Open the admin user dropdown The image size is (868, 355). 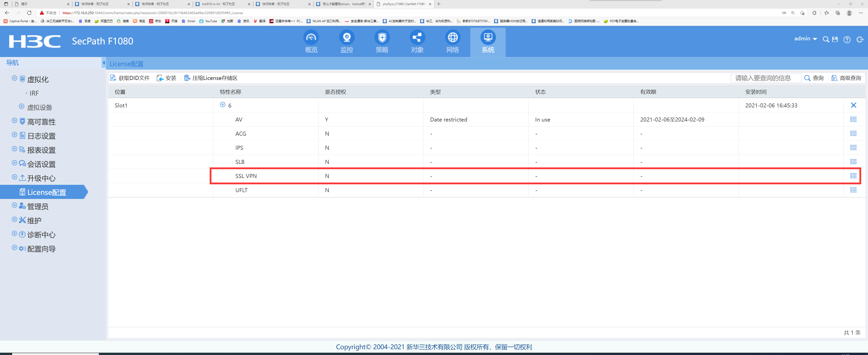(x=805, y=39)
